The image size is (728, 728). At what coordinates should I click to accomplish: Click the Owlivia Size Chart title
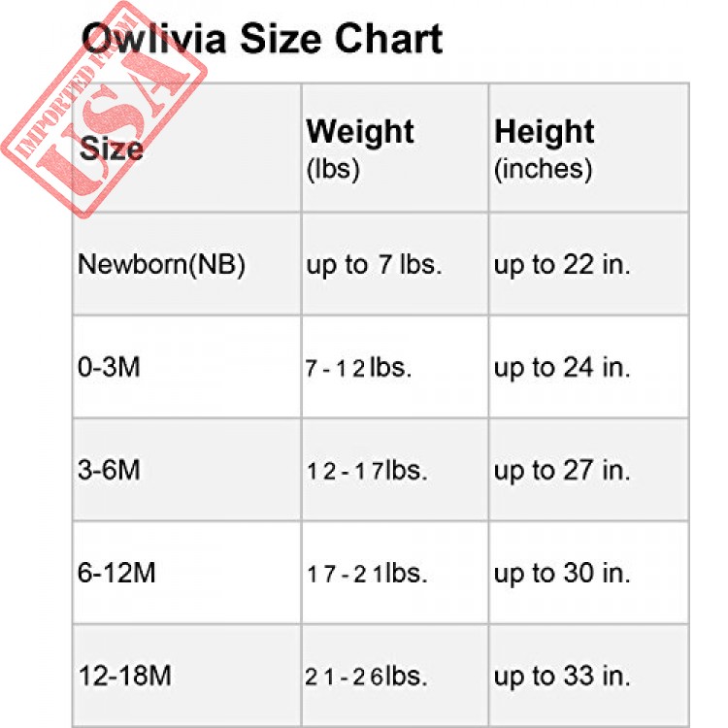pyautogui.click(x=262, y=40)
